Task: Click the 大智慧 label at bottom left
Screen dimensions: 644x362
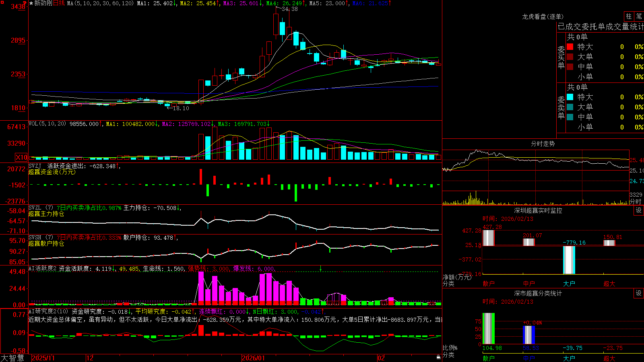Action: (x=12, y=358)
